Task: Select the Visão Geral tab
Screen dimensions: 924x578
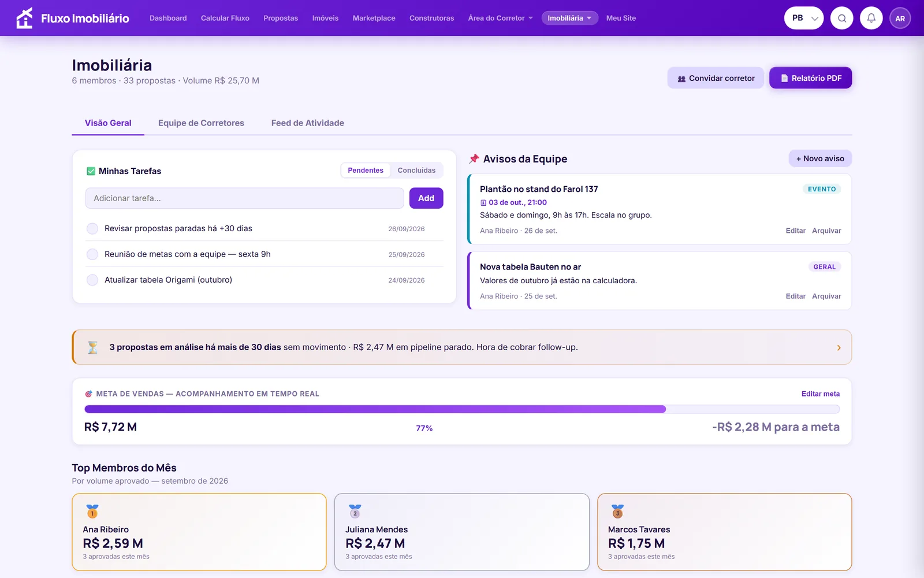Action: (108, 123)
